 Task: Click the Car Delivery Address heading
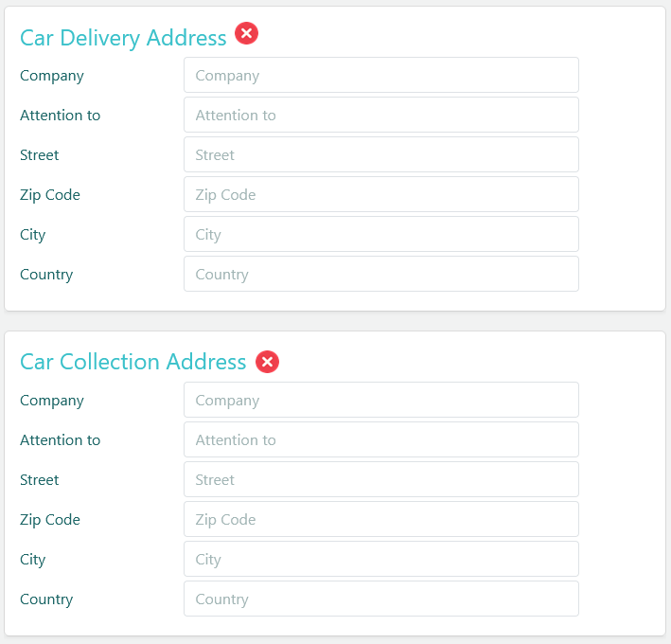123,38
